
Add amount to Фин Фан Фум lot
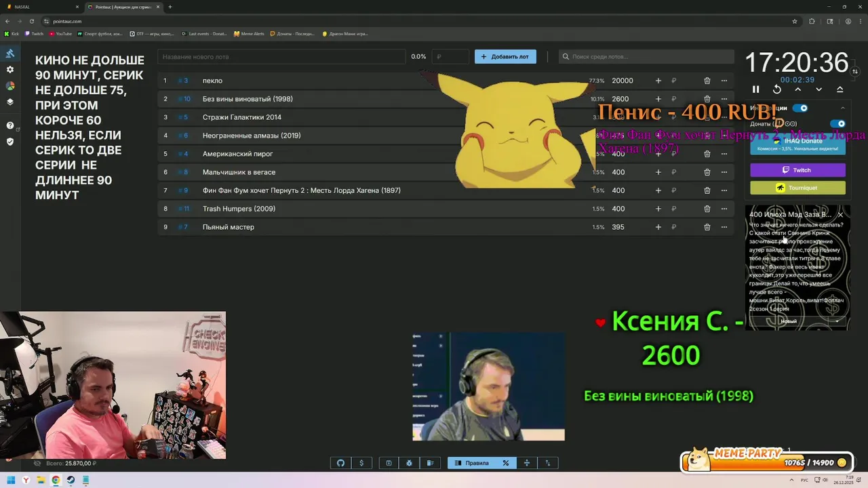pyautogui.click(x=658, y=190)
